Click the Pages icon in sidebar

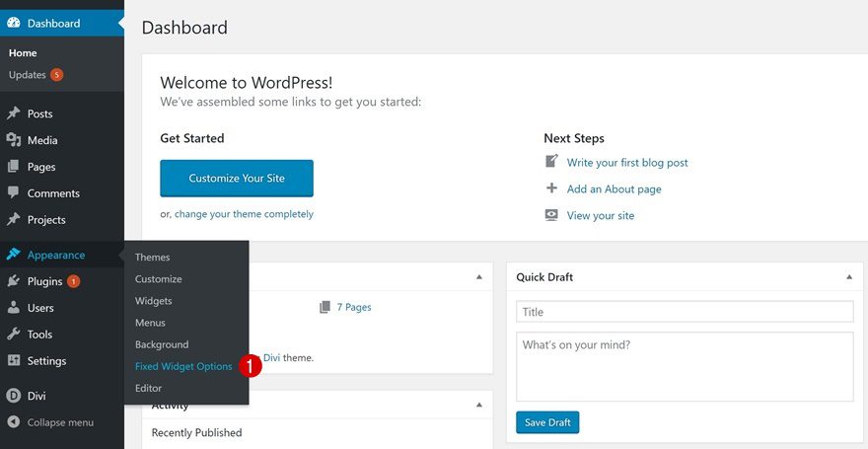tap(14, 167)
